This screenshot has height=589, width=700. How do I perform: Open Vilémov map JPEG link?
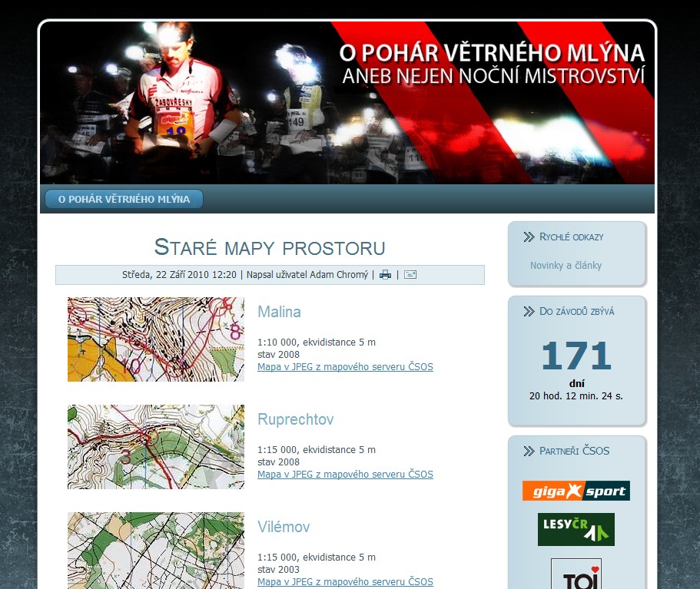point(345,582)
